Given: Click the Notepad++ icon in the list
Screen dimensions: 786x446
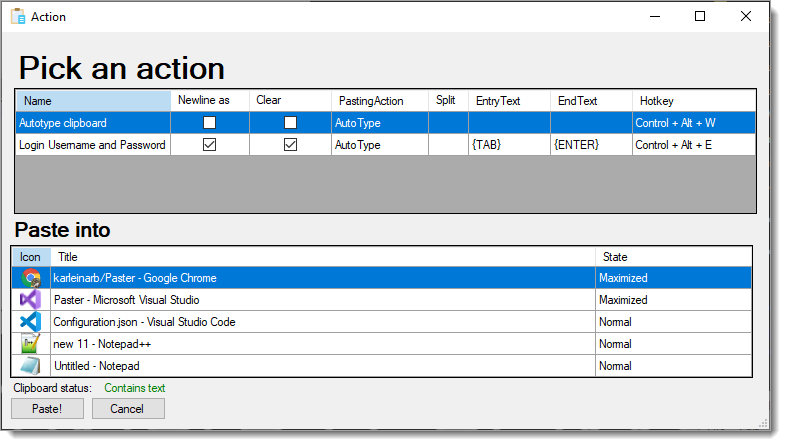Looking at the screenshot, I should click(31, 344).
